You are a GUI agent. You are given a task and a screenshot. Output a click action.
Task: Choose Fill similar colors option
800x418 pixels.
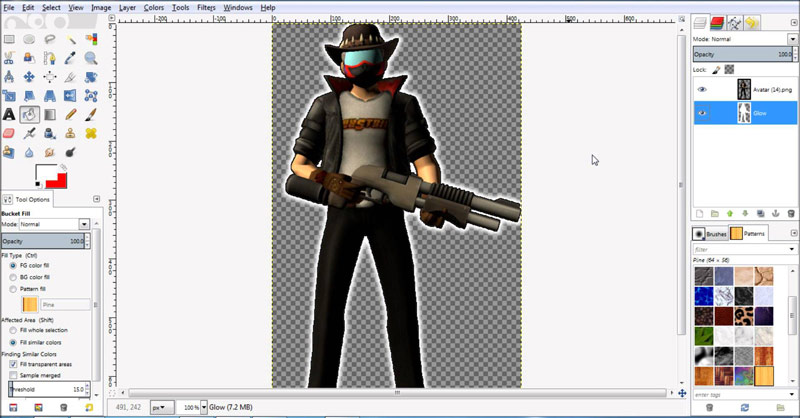[x=13, y=342]
